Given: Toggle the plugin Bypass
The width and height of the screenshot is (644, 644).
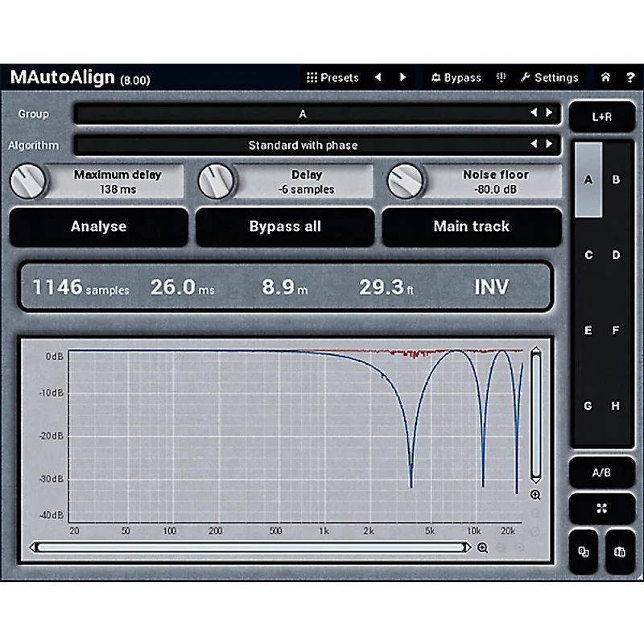Looking at the screenshot, I should coord(456,78).
